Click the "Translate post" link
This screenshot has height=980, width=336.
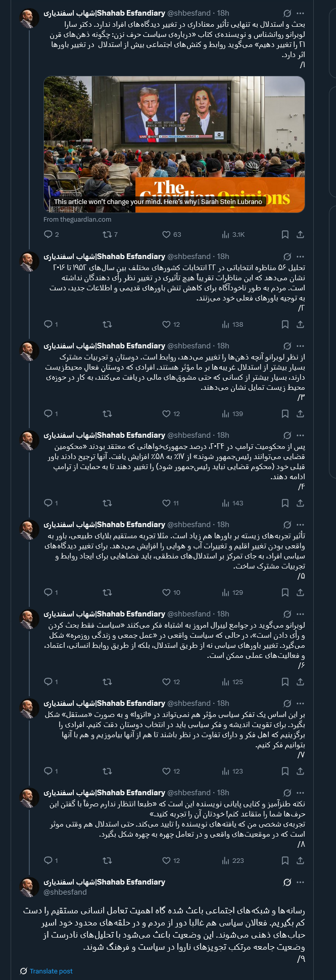[x=51, y=971]
